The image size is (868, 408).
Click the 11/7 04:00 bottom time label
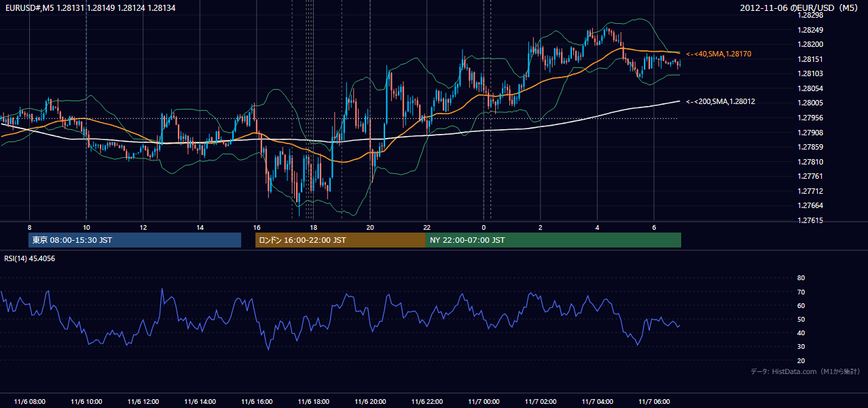coord(597,402)
